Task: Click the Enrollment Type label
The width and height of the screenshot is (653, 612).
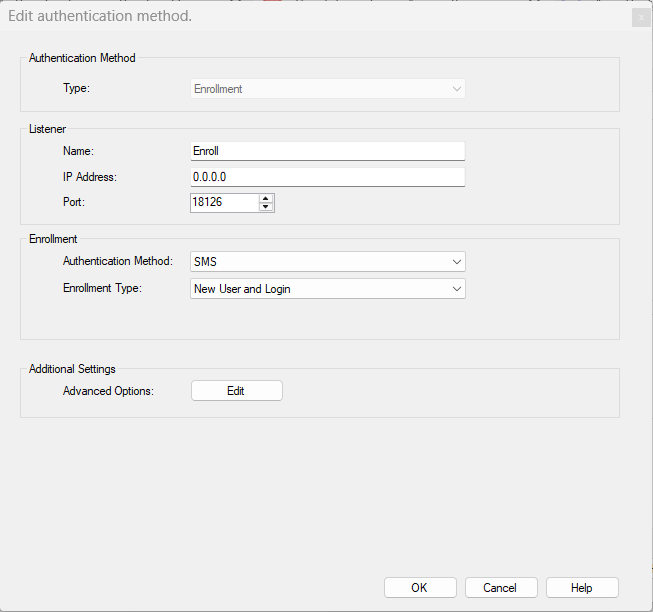Action: (x=102, y=288)
